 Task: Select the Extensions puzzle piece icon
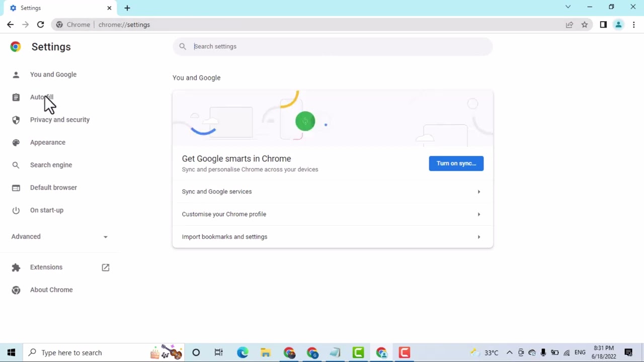pos(16,267)
